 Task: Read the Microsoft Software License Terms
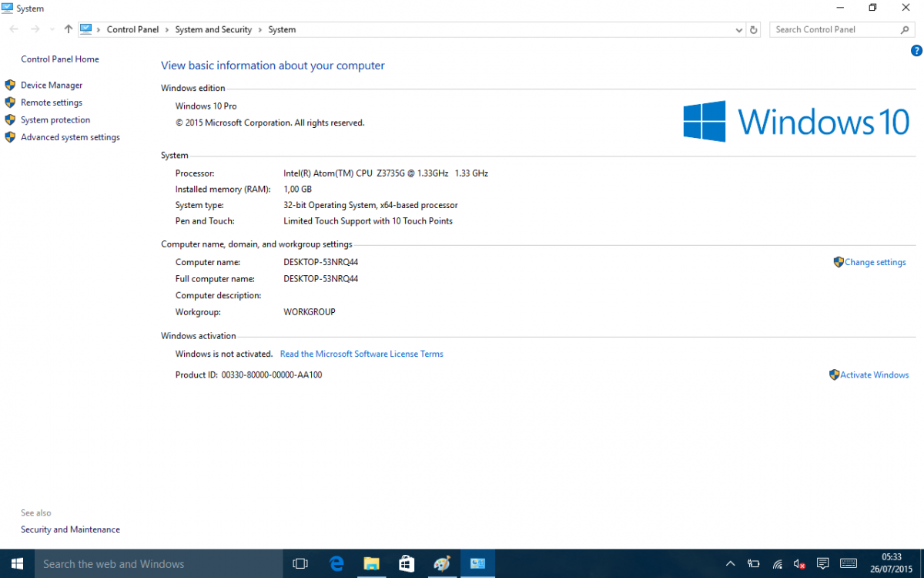tap(362, 354)
